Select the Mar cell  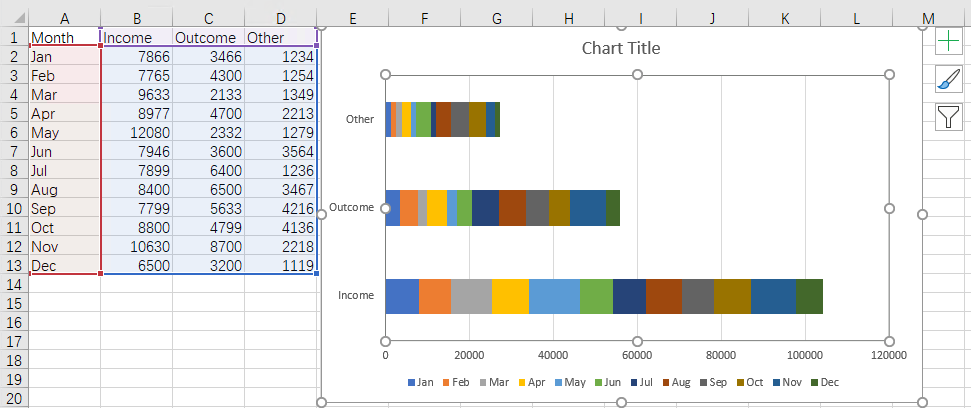64,95
